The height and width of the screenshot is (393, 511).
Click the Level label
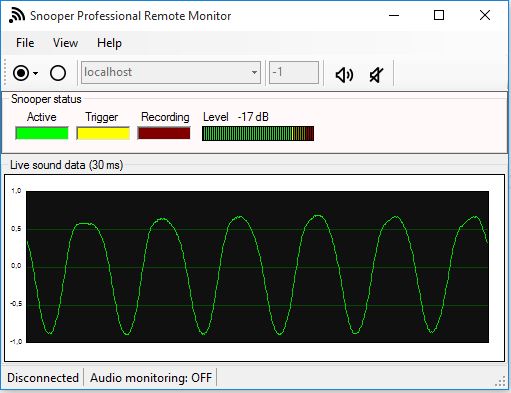(216, 117)
